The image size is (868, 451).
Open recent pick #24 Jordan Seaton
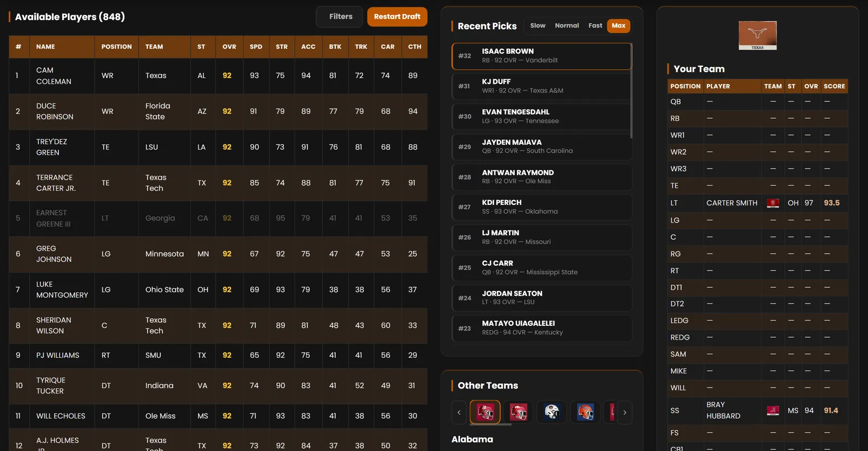click(x=541, y=298)
